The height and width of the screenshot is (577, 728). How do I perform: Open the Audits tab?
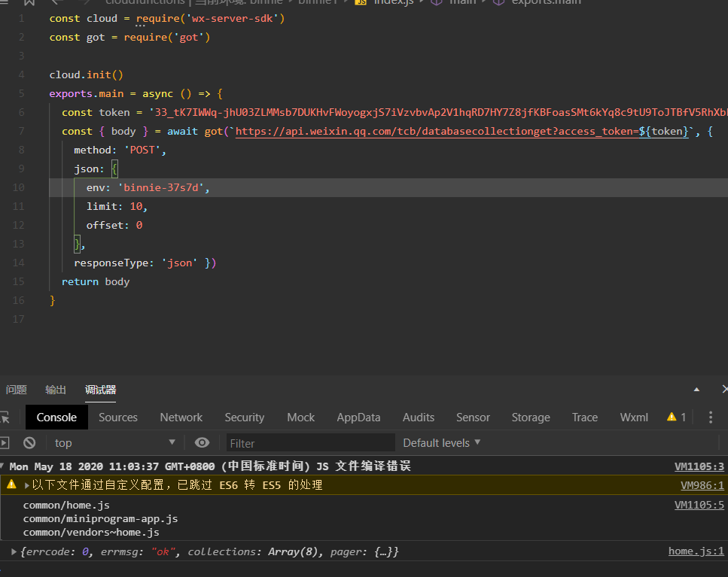[419, 417]
